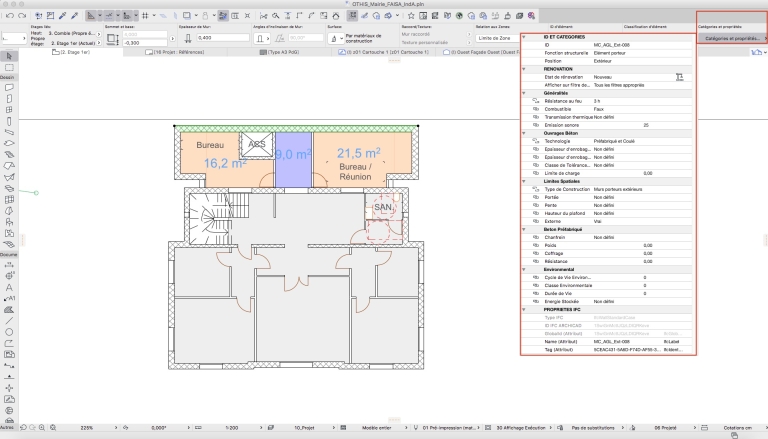Select the Window tool
Screen dimensions: 768x439
point(9,110)
